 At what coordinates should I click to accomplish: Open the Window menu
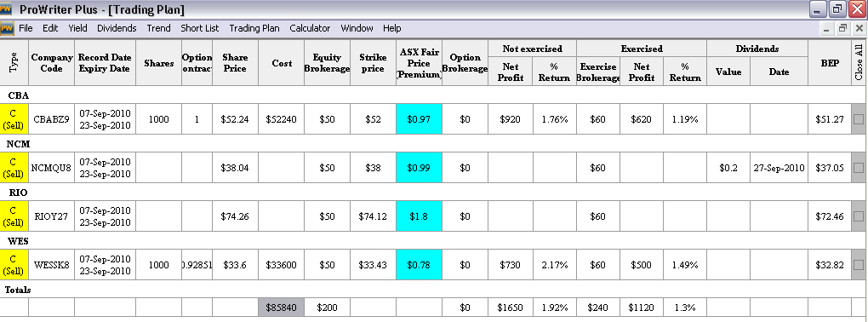coord(357,28)
